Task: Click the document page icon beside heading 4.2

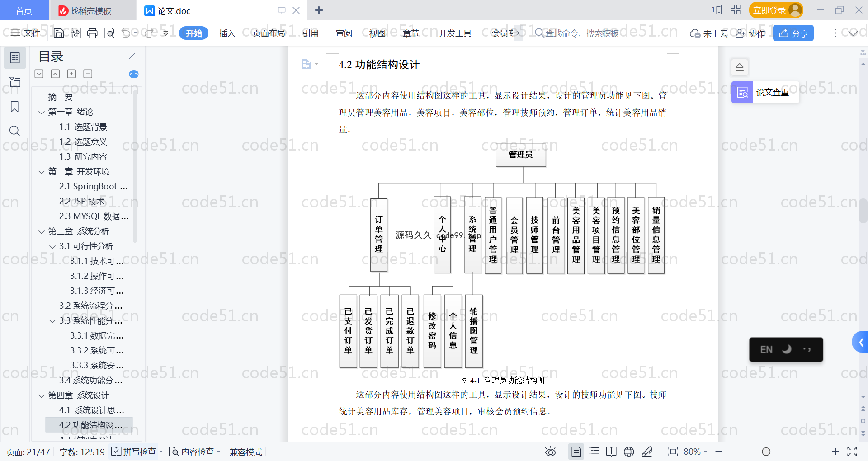Action: pos(307,64)
